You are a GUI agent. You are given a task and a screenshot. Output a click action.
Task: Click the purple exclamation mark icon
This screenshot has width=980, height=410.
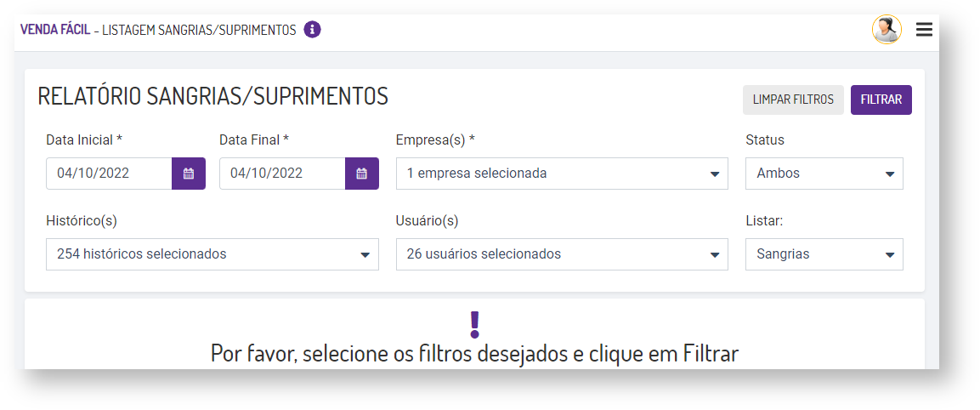tap(474, 323)
